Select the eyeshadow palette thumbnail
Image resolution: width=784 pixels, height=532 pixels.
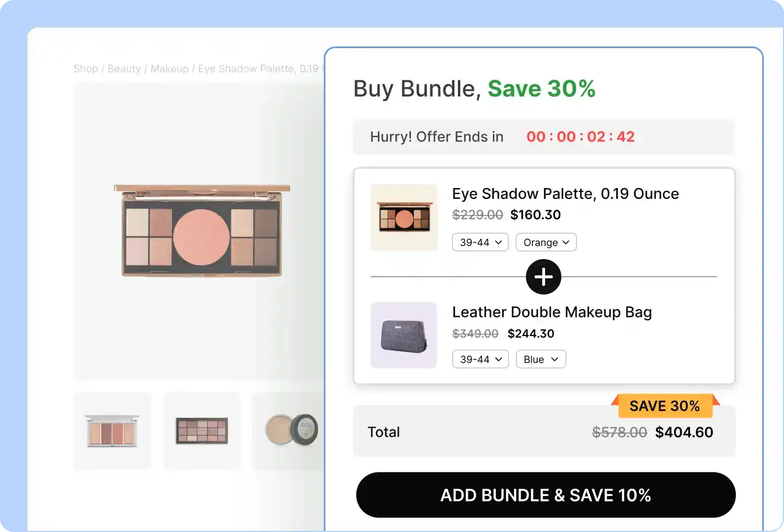tap(202, 431)
